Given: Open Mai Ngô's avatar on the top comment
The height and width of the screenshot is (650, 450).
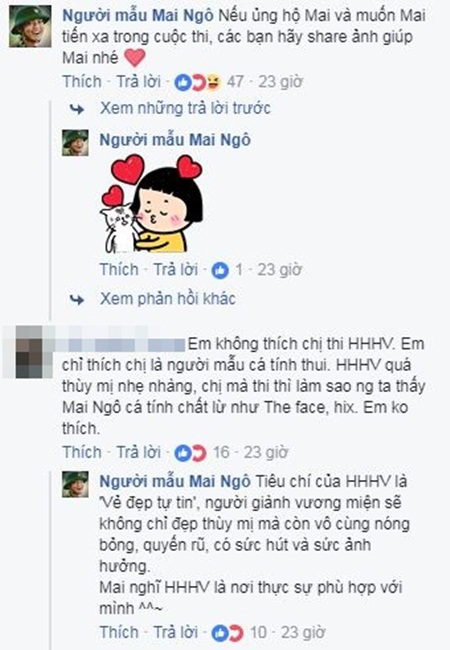Looking at the screenshot, I should (x=30, y=26).
